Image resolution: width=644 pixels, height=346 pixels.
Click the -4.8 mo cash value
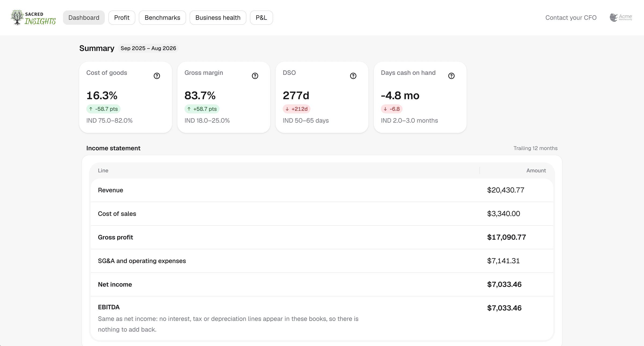click(x=400, y=95)
